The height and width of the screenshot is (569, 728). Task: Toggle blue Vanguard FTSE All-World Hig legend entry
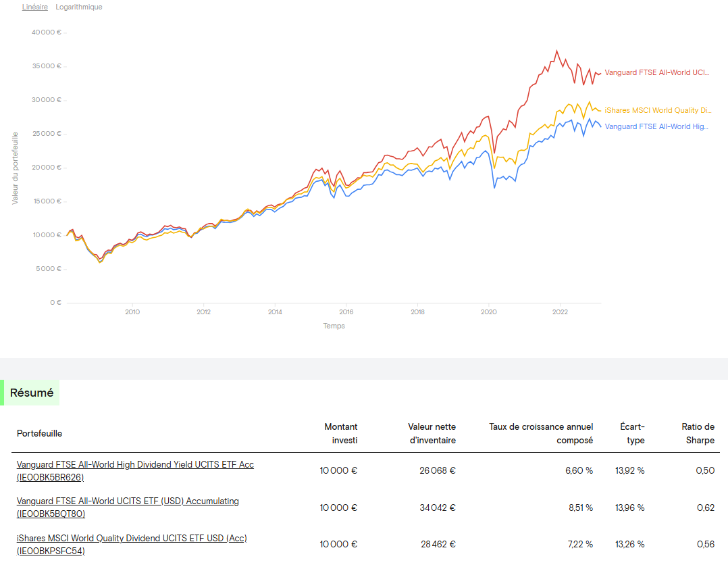[x=656, y=126]
